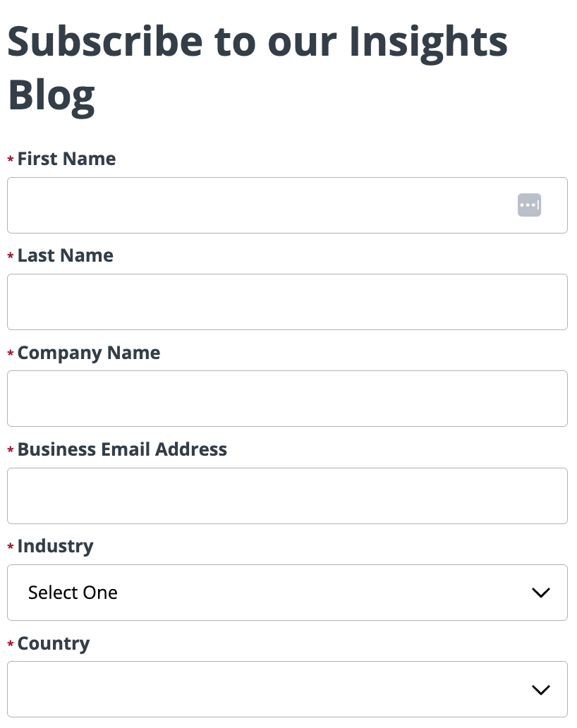Click the required asterisk beside Country
This screenshot has width=577, height=728.
(x=10, y=645)
